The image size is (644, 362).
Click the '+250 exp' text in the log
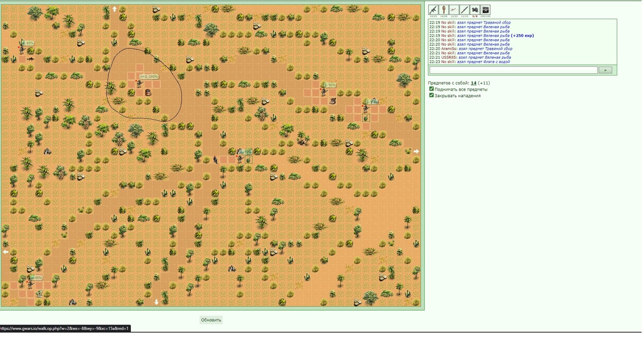click(x=522, y=36)
